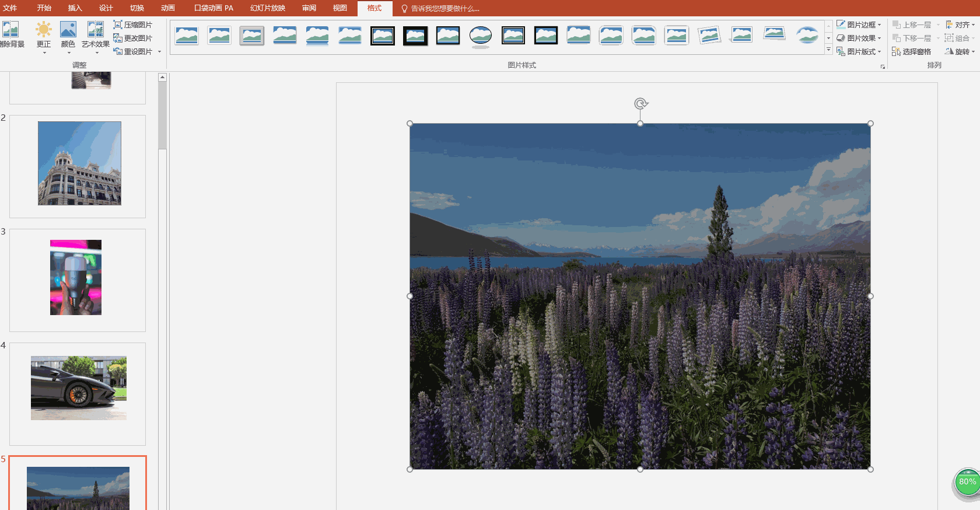Select slide 4 thumbnail with the car
Viewport: 980px width, 510px height.
pos(78,388)
